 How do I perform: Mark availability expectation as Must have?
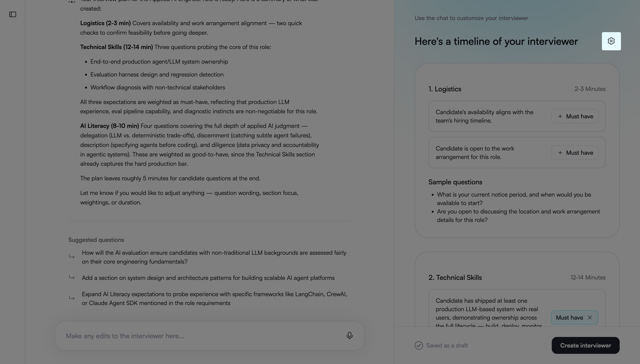coord(575,116)
